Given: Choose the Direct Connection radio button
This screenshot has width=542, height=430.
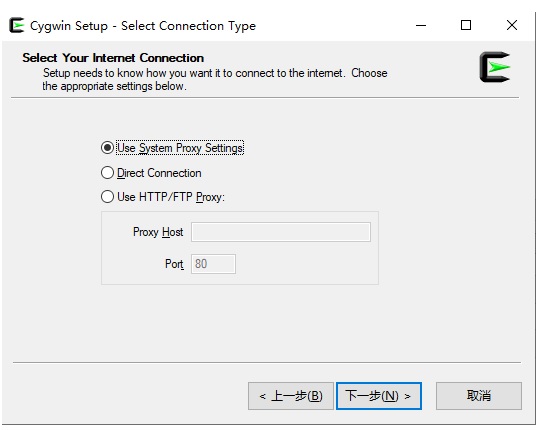Looking at the screenshot, I should click(x=108, y=172).
